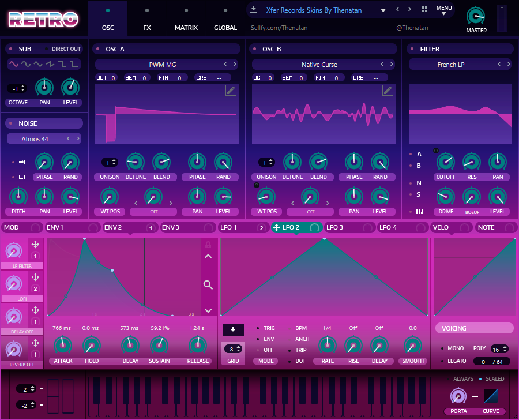
Task: Switch to the FX tab
Action: 147,19
